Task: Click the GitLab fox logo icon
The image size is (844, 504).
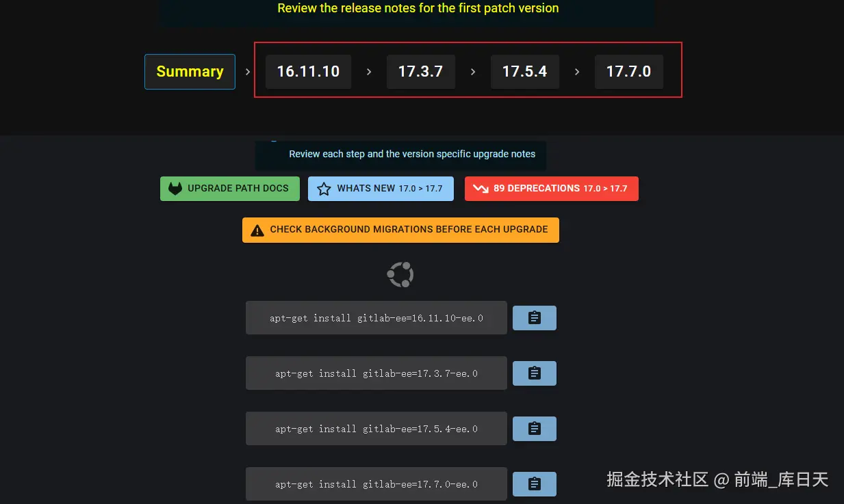Action: 175,188
